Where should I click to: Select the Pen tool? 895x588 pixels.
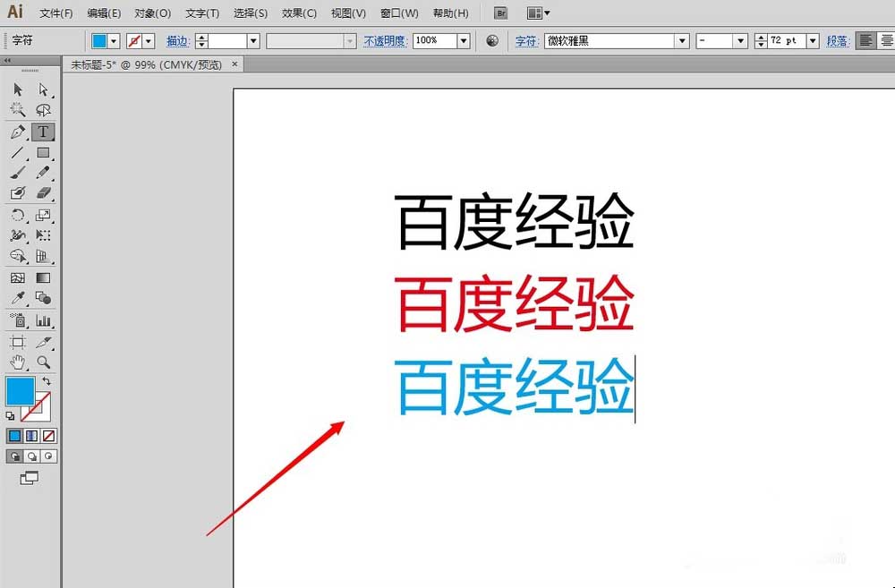coord(18,132)
